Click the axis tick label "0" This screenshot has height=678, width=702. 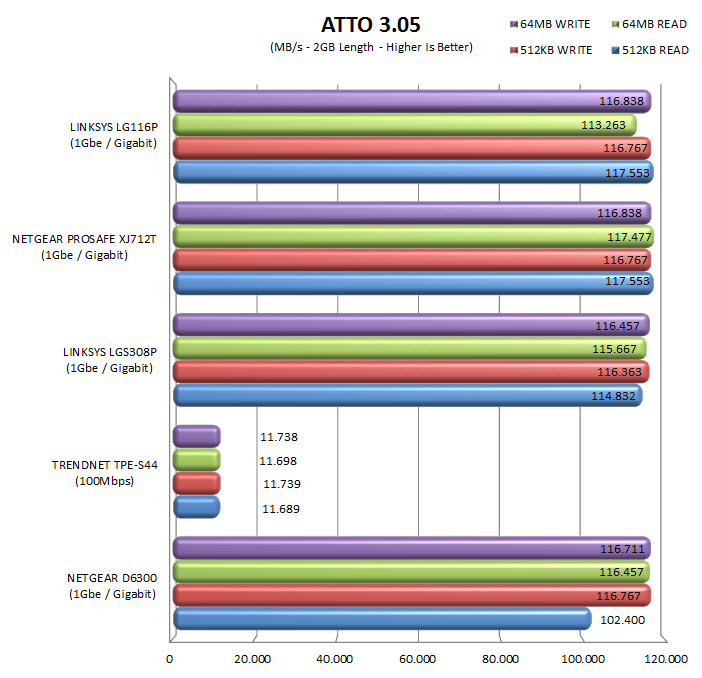click(x=169, y=659)
